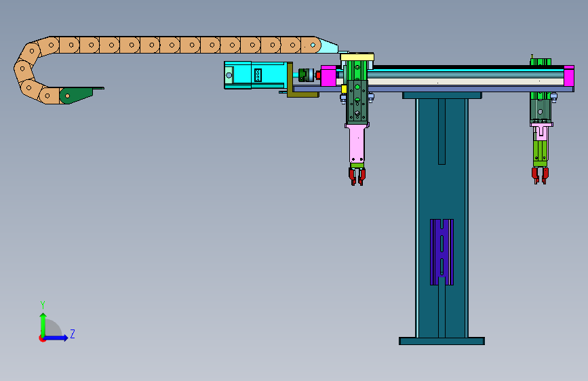
Task: Select the small yellow sensor block on the left carriage
Action: click(344, 89)
